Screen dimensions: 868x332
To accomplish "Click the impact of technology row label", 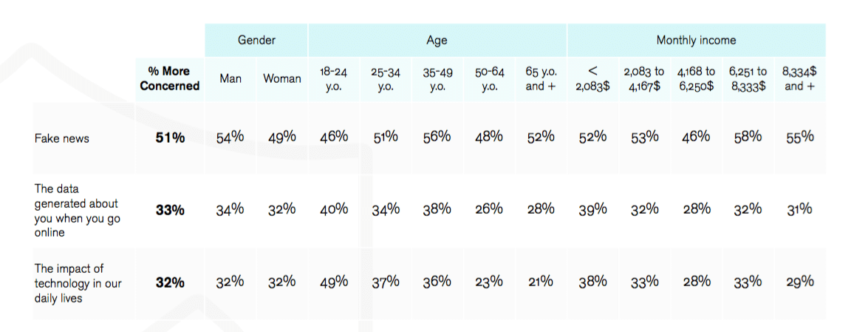I will pyautogui.click(x=78, y=283).
